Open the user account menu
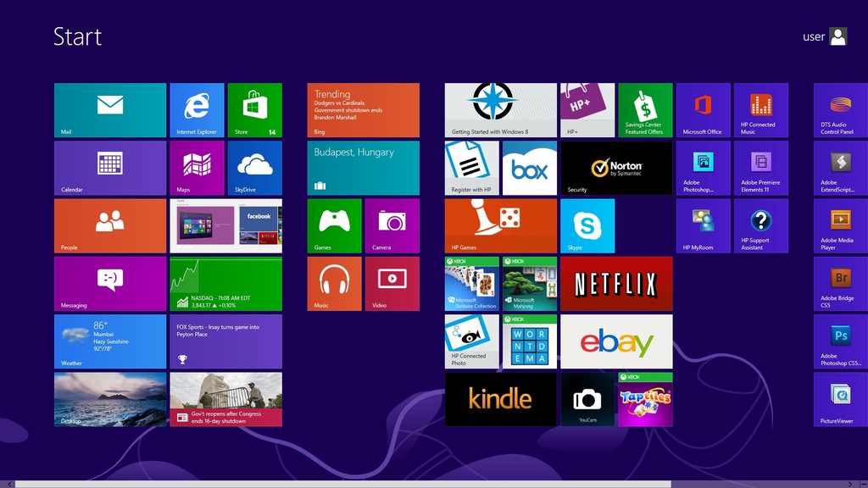Screen dimensions: 868x488 coord(825,36)
